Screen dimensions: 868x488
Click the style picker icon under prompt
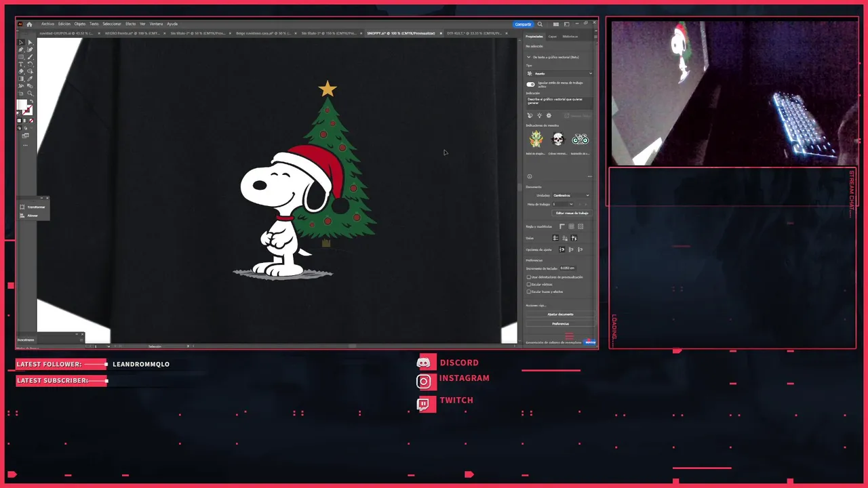(x=530, y=115)
